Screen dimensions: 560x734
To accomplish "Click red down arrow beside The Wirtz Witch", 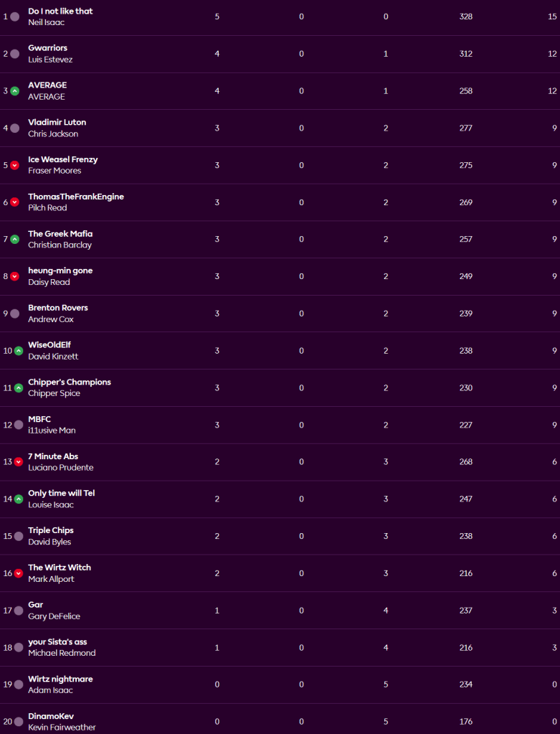I will 19,573.
